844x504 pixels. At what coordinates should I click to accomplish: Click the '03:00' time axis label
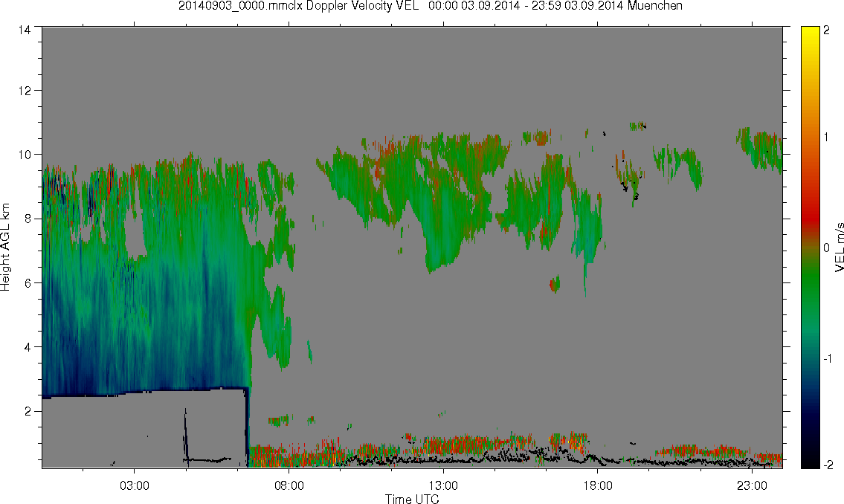coord(134,485)
